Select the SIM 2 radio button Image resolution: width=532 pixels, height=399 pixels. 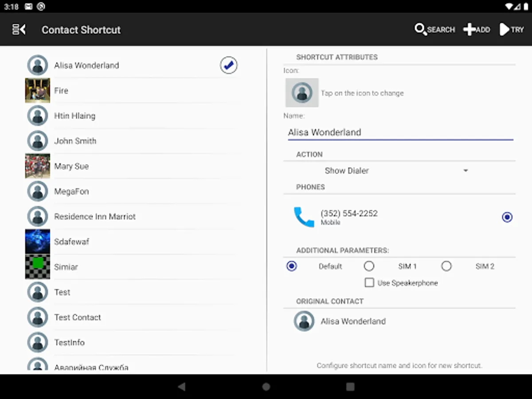point(446,266)
